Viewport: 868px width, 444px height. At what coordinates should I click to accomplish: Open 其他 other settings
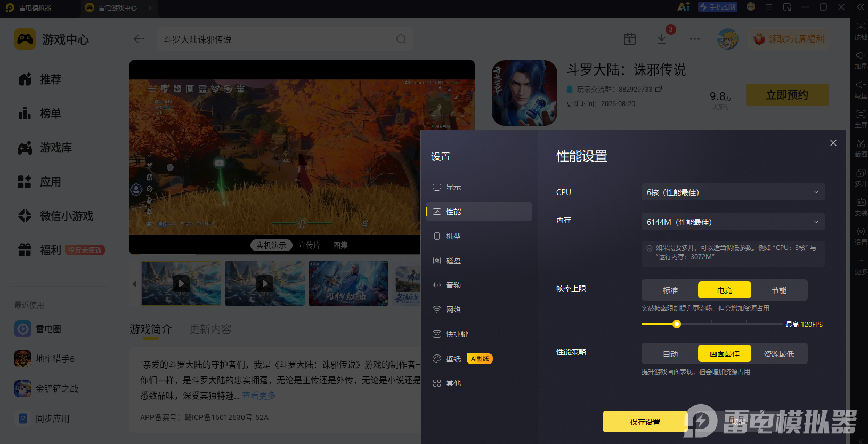pos(479,383)
